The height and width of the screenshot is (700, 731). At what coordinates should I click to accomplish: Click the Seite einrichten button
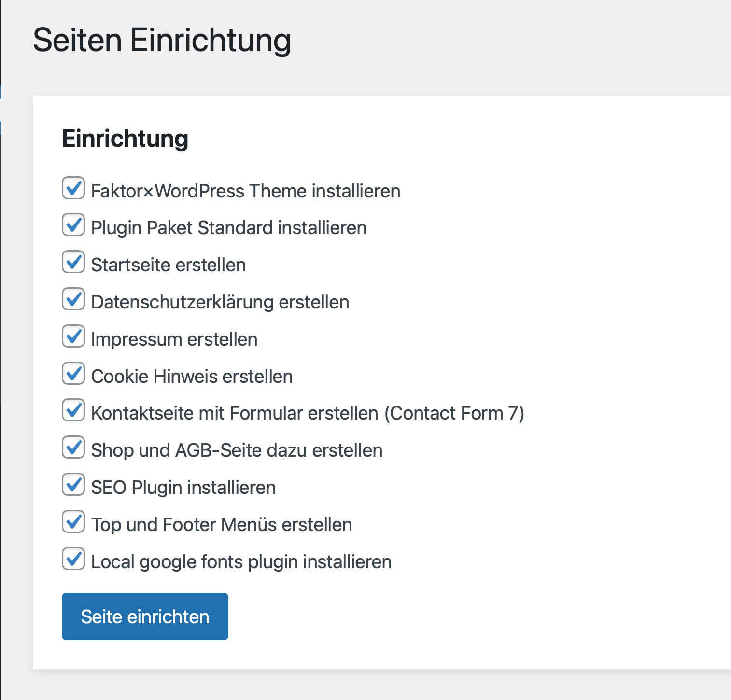tap(145, 616)
